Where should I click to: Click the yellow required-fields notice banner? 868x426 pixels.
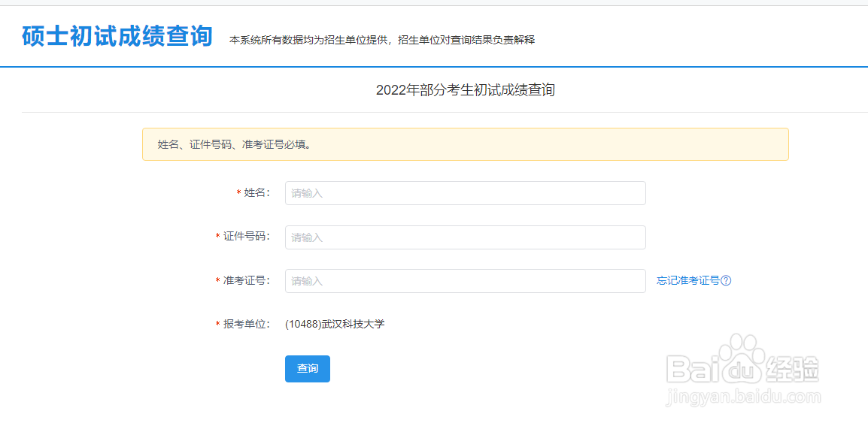point(465,144)
